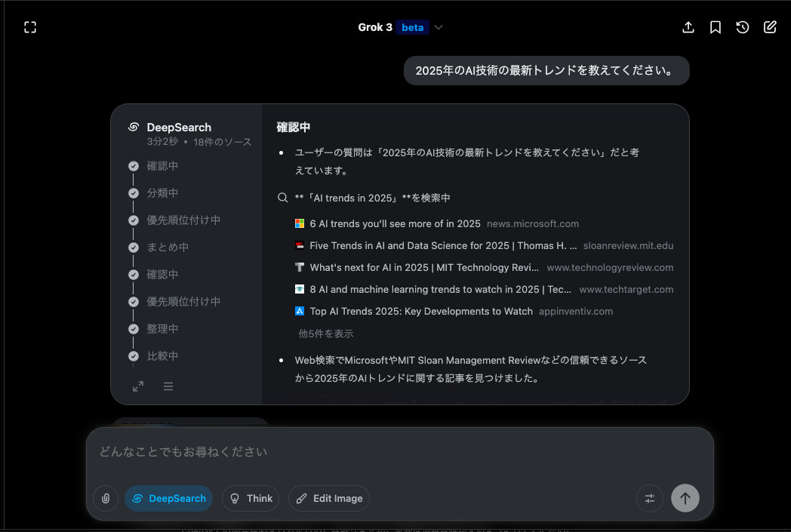
Task: Click the bookmark icon in the header
Action: tap(716, 27)
